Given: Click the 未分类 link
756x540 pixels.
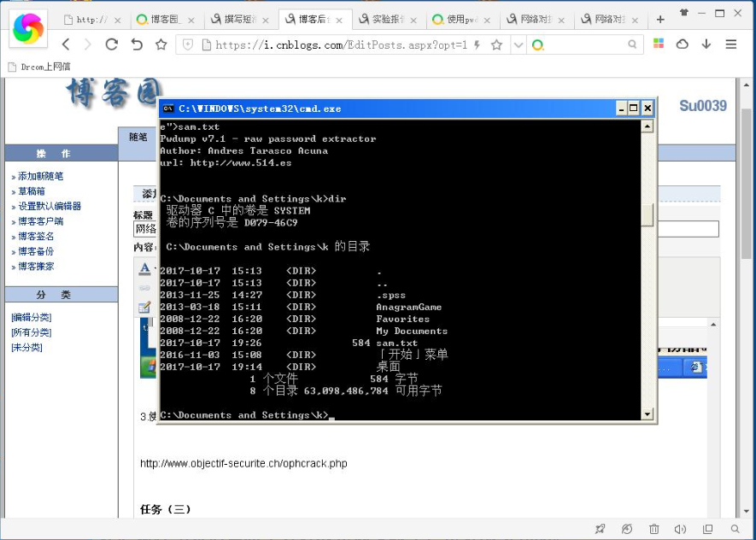Looking at the screenshot, I should tap(26, 347).
